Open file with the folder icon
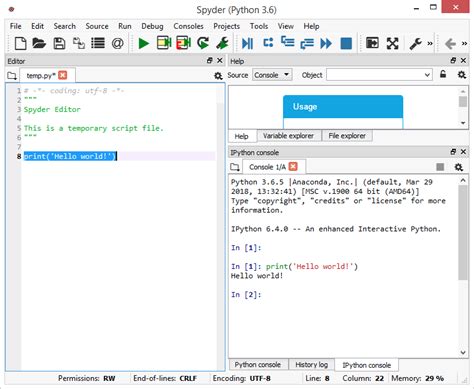This screenshot has height=389, width=474. click(x=39, y=43)
